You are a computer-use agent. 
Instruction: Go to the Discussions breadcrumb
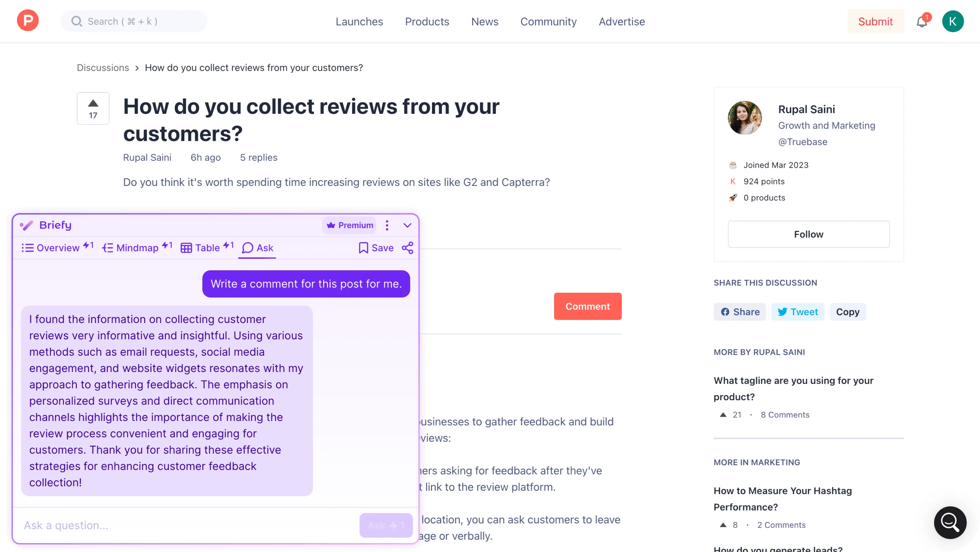[103, 68]
